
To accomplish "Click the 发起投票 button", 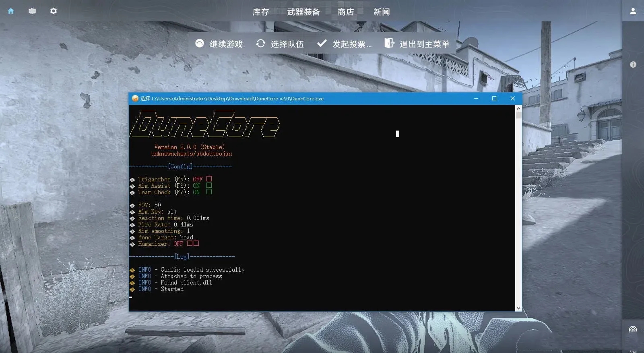I will point(344,44).
